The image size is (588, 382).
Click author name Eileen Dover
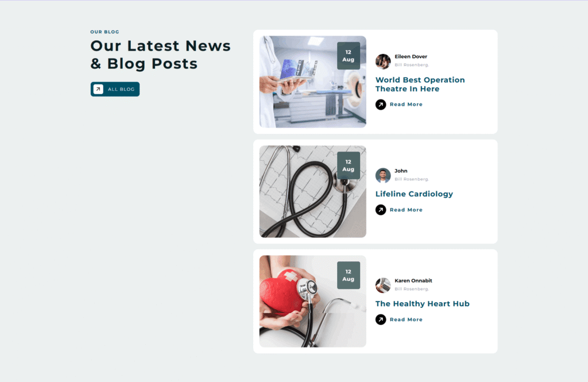tap(411, 57)
